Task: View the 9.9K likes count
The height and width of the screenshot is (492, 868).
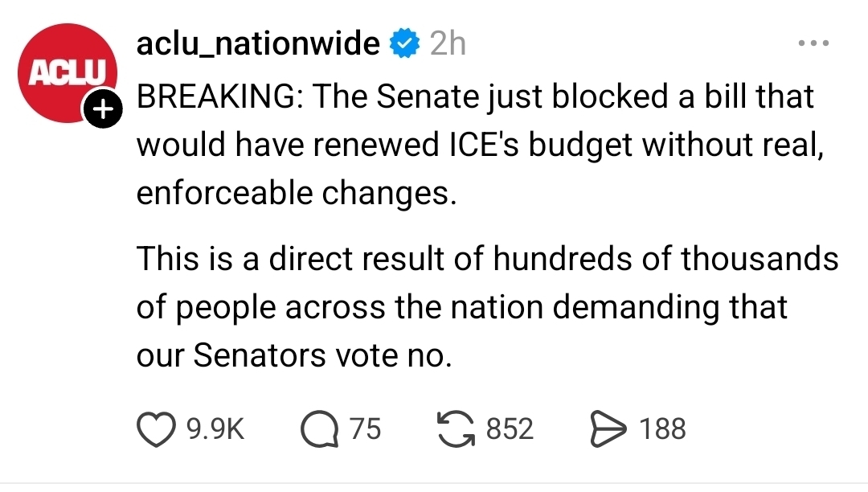Action: [215, 428]
